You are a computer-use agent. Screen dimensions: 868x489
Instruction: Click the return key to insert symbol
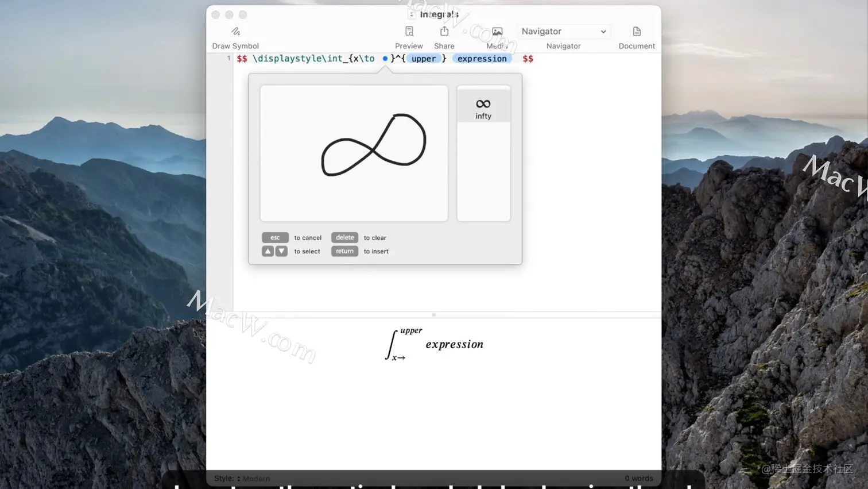(344, 251)
